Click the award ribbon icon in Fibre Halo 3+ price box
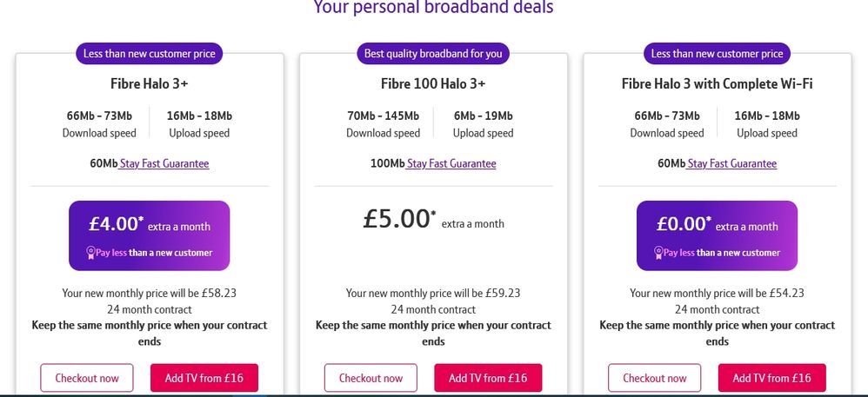Image resolution: width=868 pixels, height=397 pixels. pyautogui.click(x=90, y=253)
